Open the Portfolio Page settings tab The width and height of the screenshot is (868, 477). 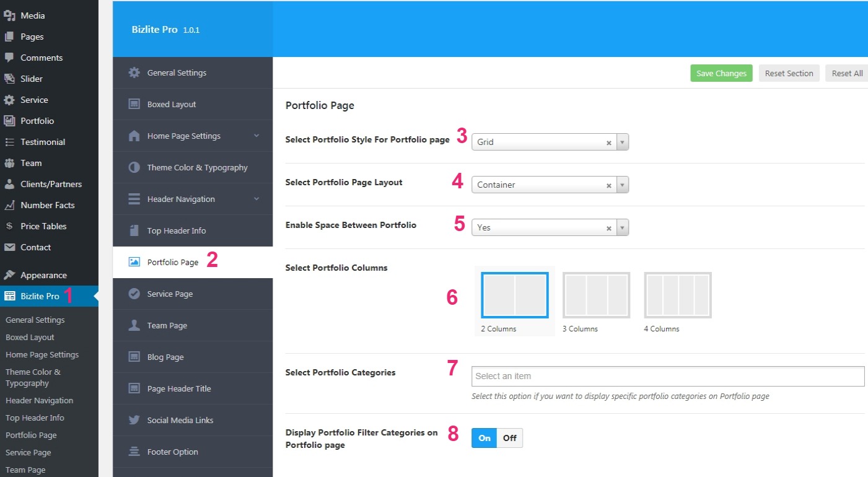coord(193,262)
